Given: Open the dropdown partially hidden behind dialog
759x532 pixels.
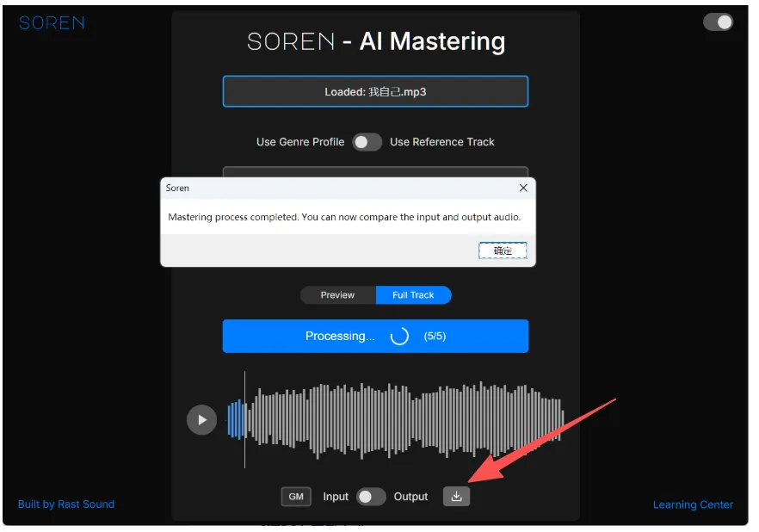Looking at the screenshot, I should point(375,172).
